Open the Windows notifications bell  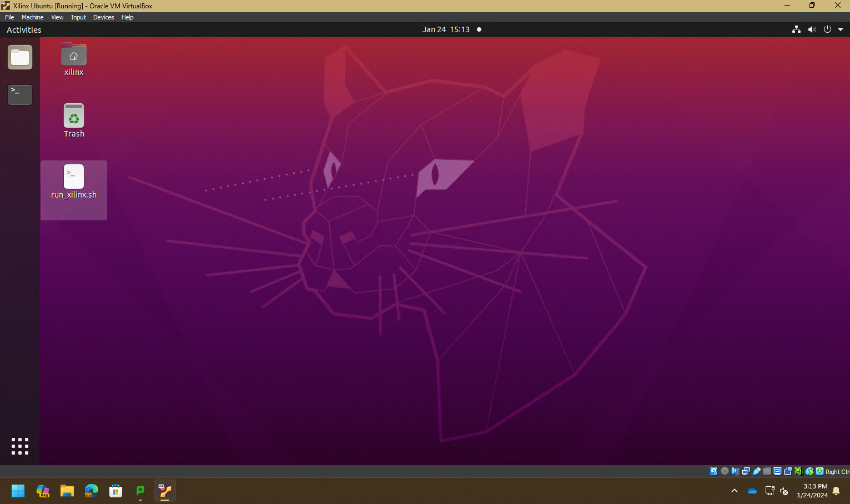click(x=836, y=491)
